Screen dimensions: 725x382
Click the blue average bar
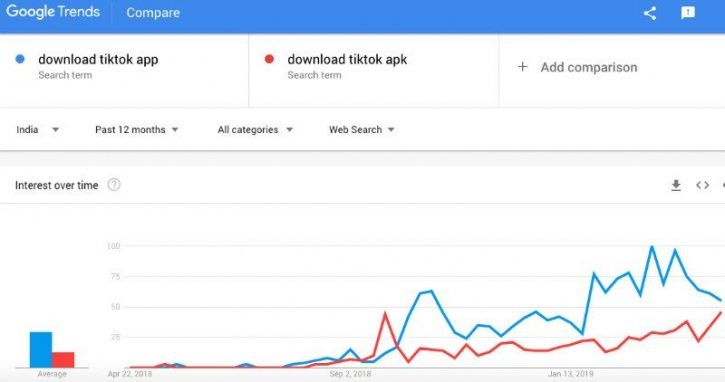pyautogui.click(x=41, y=350)
